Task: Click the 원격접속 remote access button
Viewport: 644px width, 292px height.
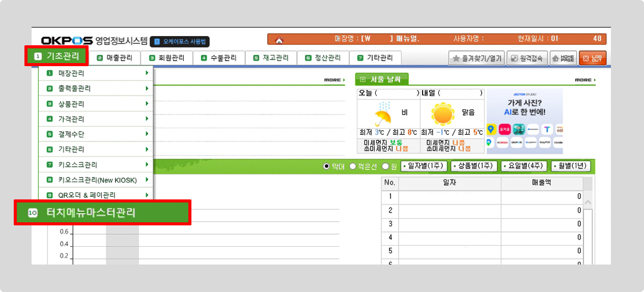Action: tap(527, 59)
